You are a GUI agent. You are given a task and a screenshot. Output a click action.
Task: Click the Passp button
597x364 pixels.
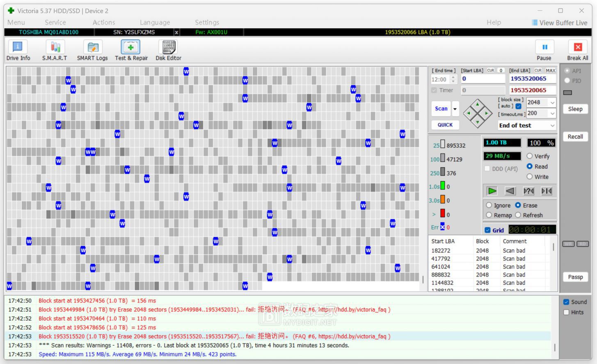tap(575, 277)
